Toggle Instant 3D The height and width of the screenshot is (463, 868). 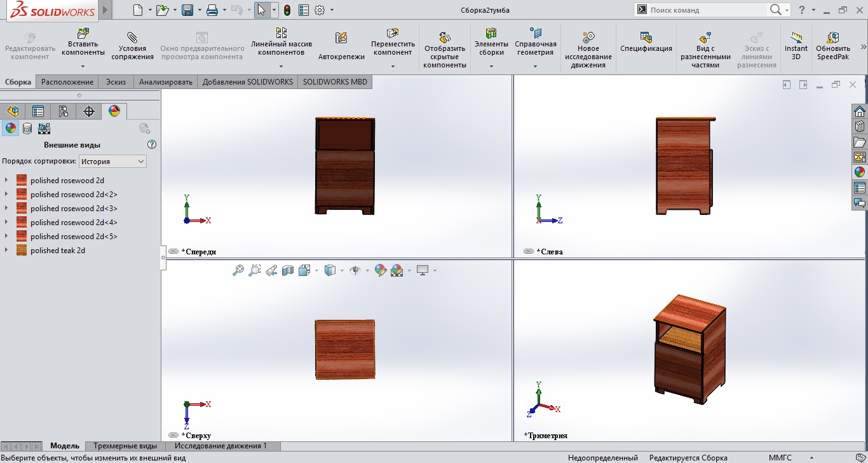coord(796,46)
